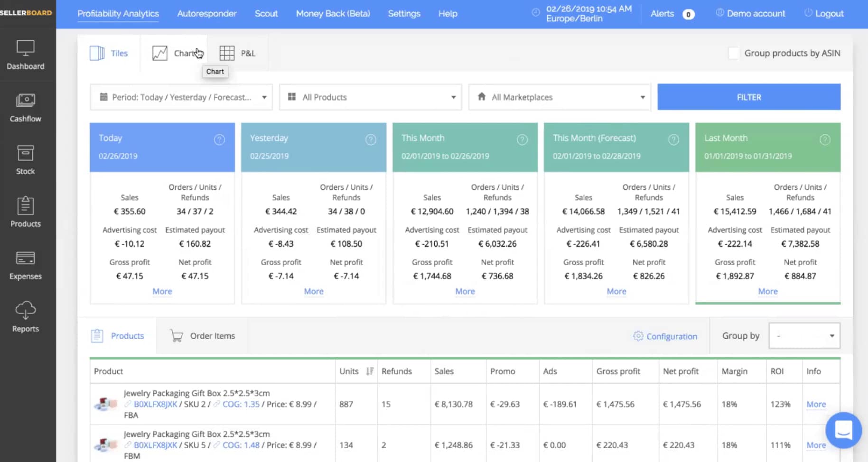This screenshot has width=868, height=462.
Task: Click the Margin column header
Action: click(735, 371)
